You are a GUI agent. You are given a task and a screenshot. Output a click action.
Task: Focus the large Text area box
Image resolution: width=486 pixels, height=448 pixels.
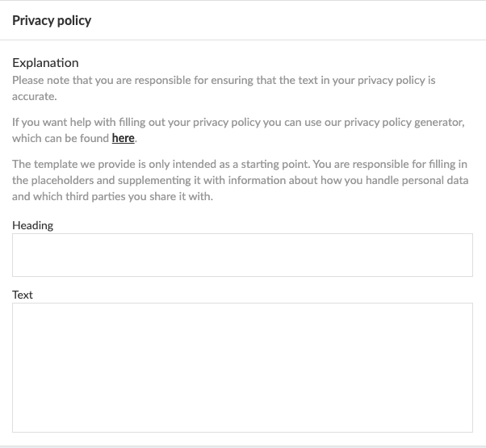(242, 367)
